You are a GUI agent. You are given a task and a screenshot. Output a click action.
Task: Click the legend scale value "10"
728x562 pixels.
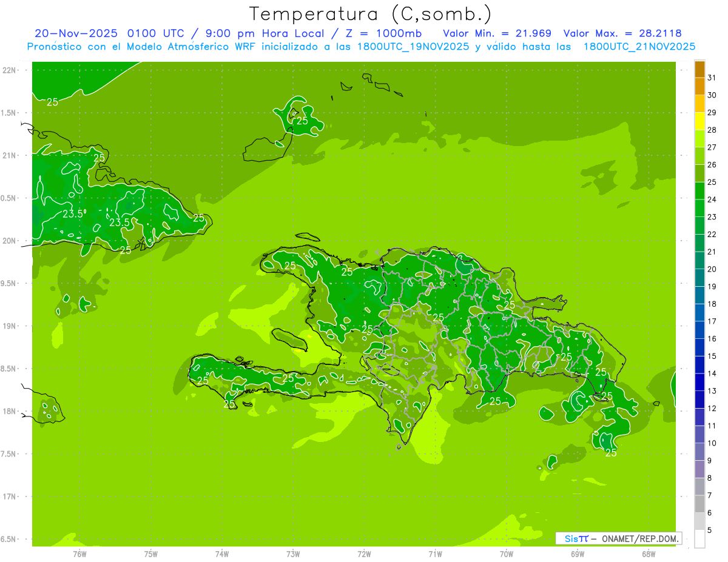pyautogui.click(x=712, y=443)
